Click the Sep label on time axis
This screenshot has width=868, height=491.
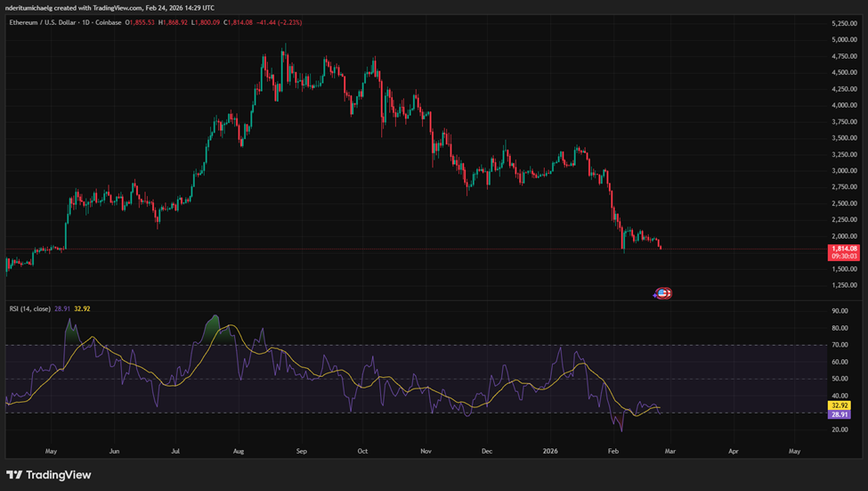pyautogui.click(x=302, y=451)
